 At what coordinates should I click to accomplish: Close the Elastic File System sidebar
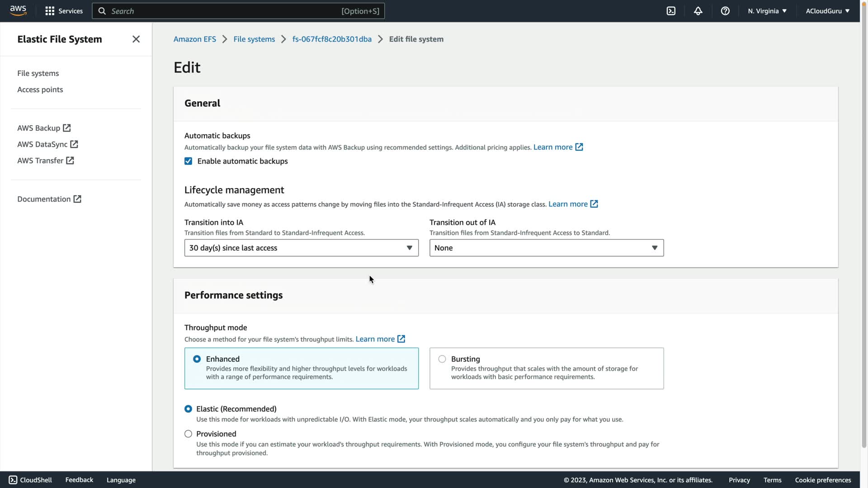click(x=136, y=39)
